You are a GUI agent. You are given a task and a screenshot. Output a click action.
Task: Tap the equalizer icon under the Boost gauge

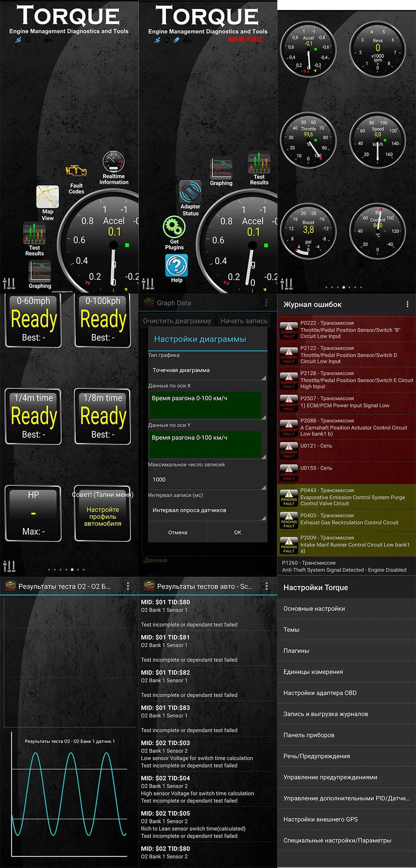[286, 284]
